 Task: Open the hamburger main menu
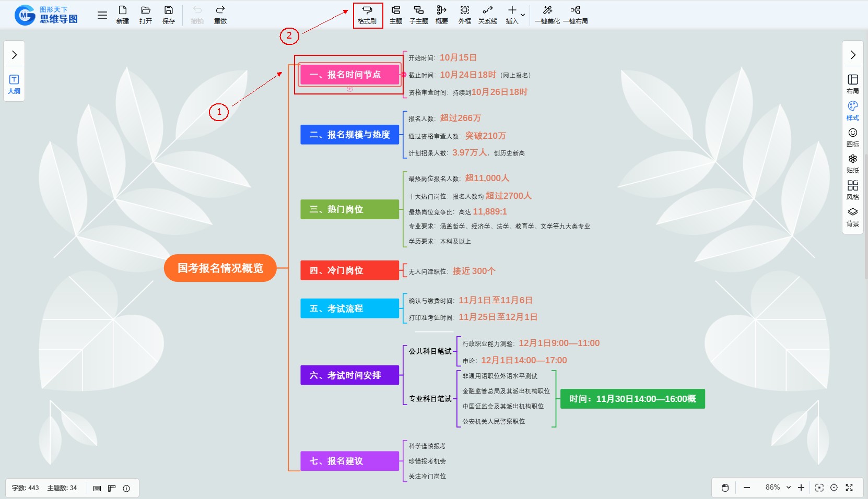[102, 15]
